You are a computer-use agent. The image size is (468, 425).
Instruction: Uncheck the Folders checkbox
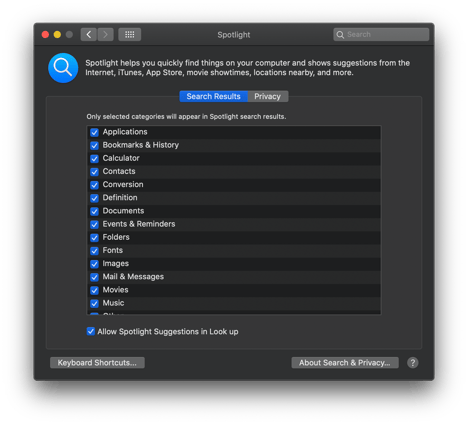pos(94,238)
